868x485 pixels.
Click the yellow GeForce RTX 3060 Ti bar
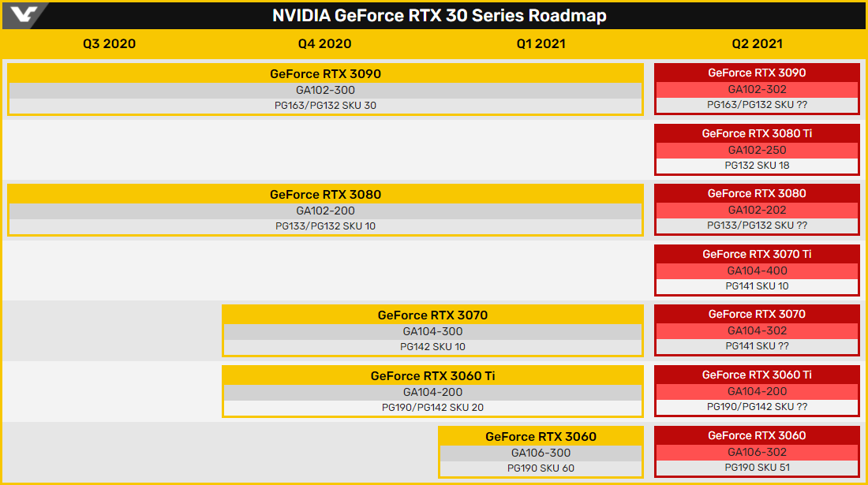(432, 376)
